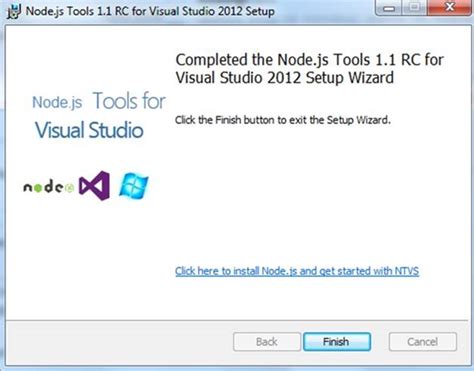Click the greyed-out Back button

267,342
